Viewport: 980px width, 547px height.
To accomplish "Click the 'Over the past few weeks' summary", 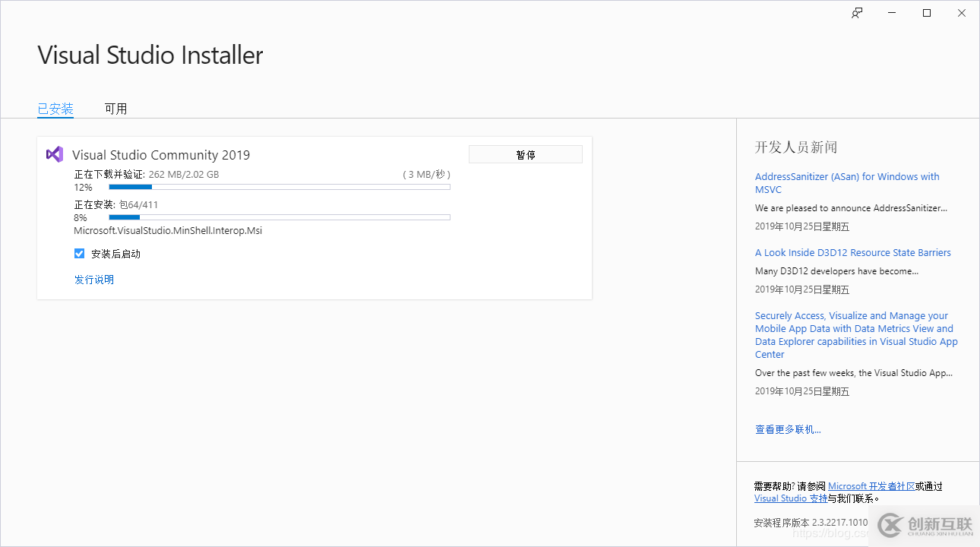I will [854, 373].
